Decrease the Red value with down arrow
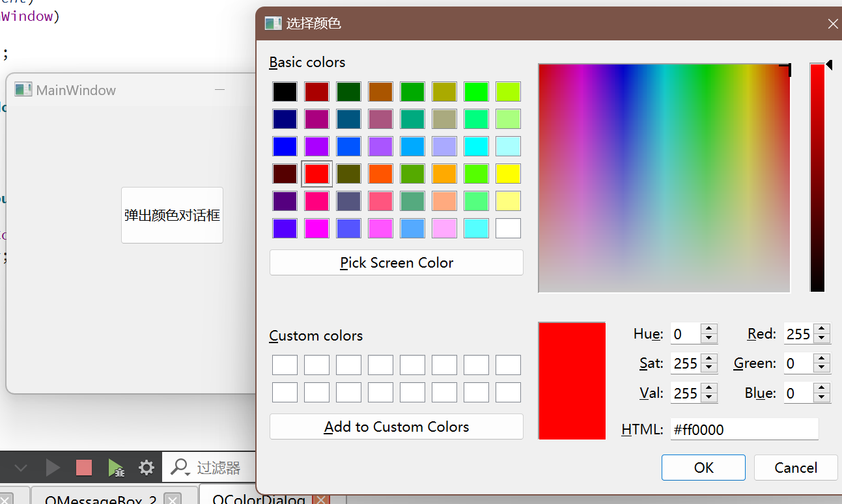The width and height of the screenshot is (842, 504). click(822, 339)
